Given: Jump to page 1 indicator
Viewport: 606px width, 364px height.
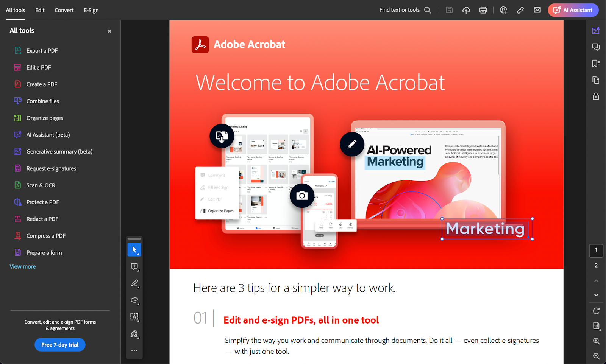Looking at the screenshot, I should [596, 250].
